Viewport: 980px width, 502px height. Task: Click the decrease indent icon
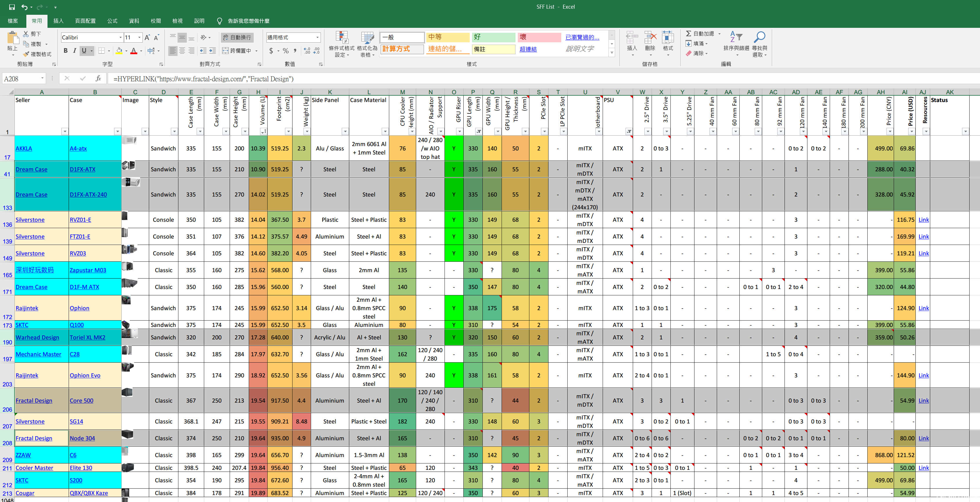point(203,51)
